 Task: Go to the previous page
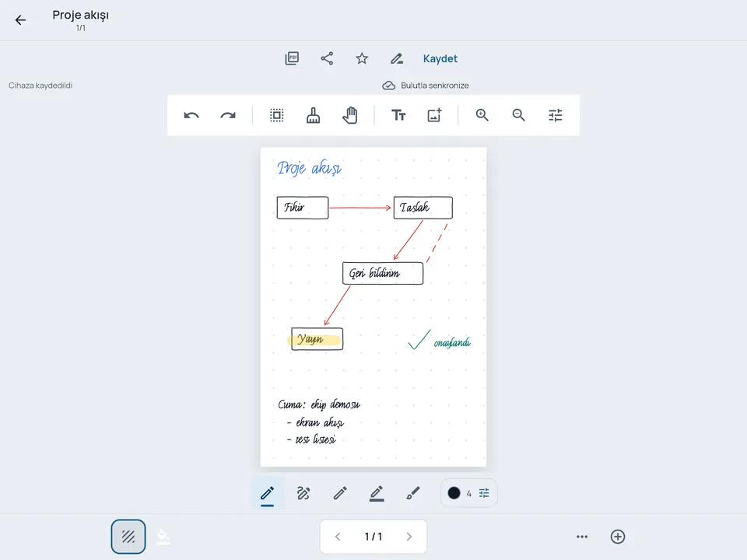(x=337, y=537)
